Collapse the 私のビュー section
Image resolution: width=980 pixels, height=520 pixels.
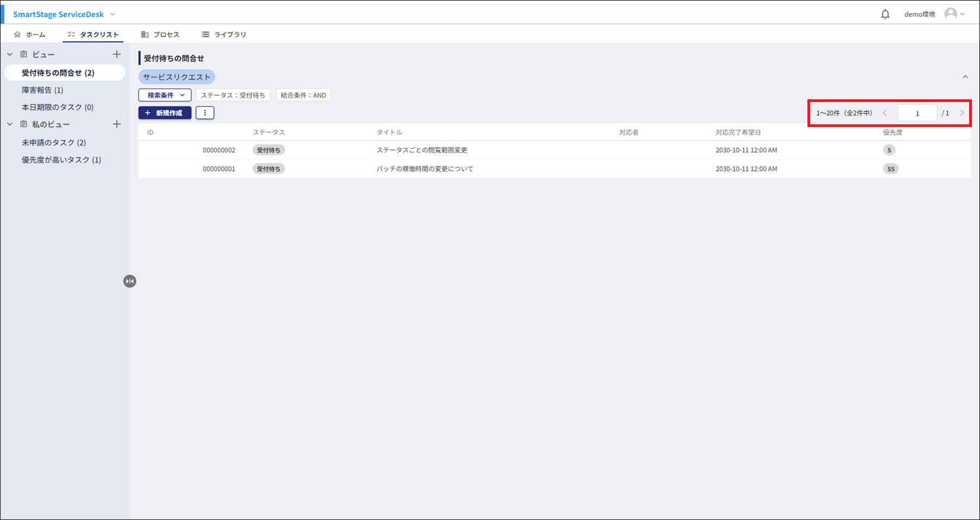[x=10, y=124]
